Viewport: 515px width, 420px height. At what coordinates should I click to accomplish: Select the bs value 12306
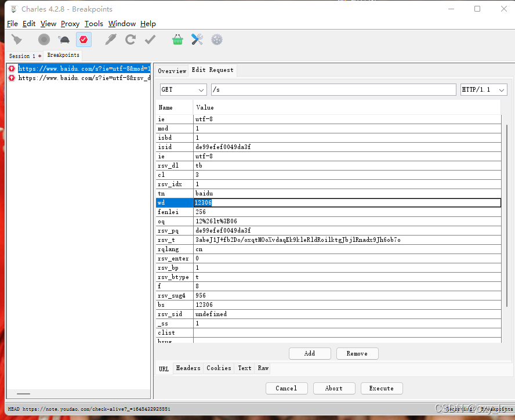point(347,305)
